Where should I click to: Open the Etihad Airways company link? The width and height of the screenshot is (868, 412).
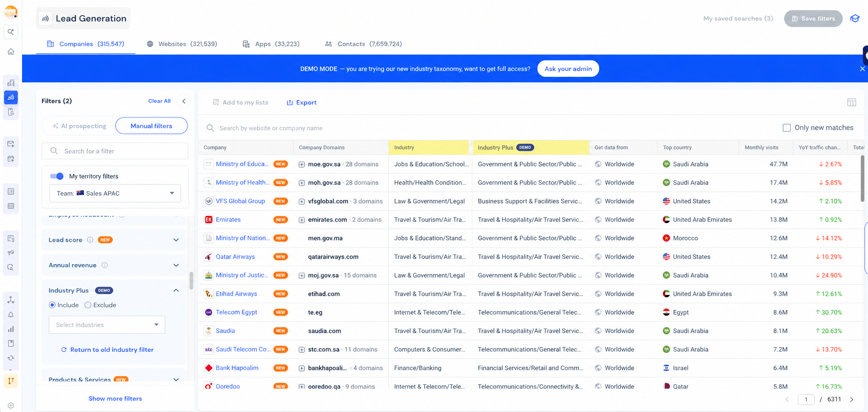(x=236, y=294)
